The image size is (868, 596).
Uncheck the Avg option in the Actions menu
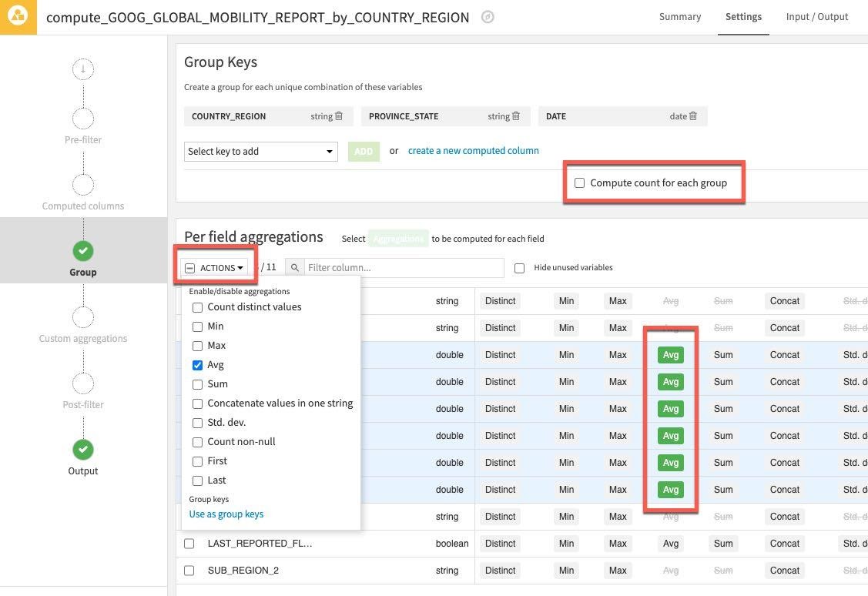click(x=198, y=365)
